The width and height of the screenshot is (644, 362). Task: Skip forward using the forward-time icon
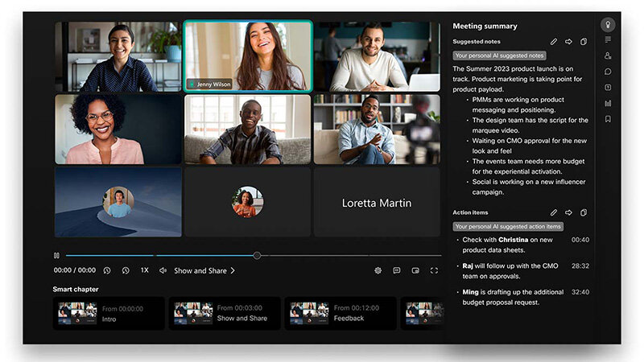click(x=126, y=270)
